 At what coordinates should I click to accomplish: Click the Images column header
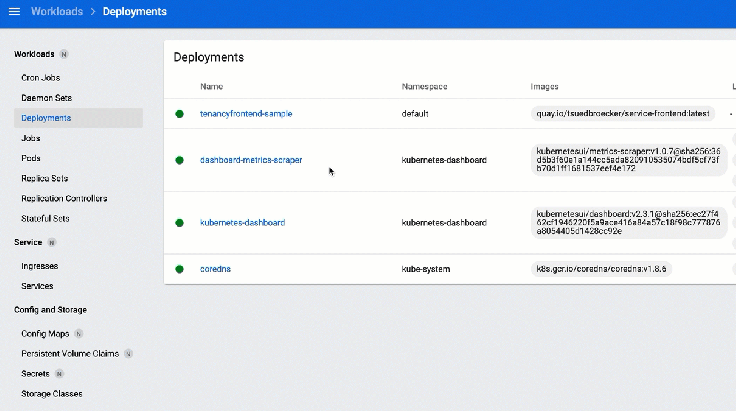coord(544,86)
